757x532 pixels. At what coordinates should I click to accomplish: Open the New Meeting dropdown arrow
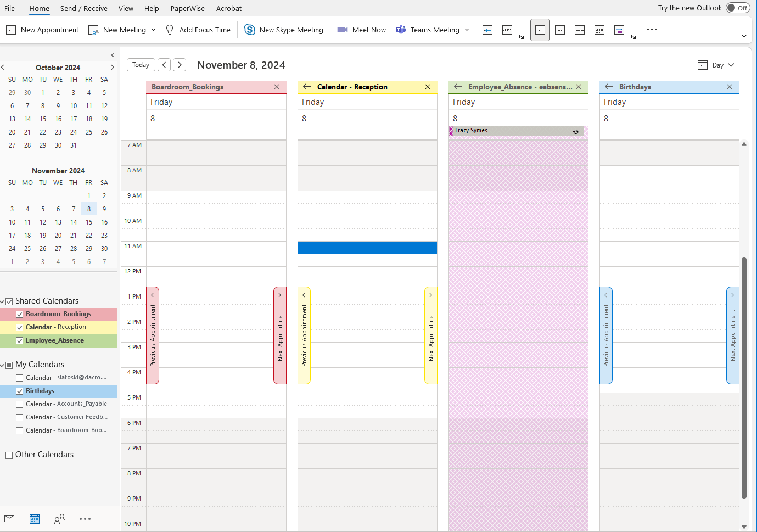153,30
